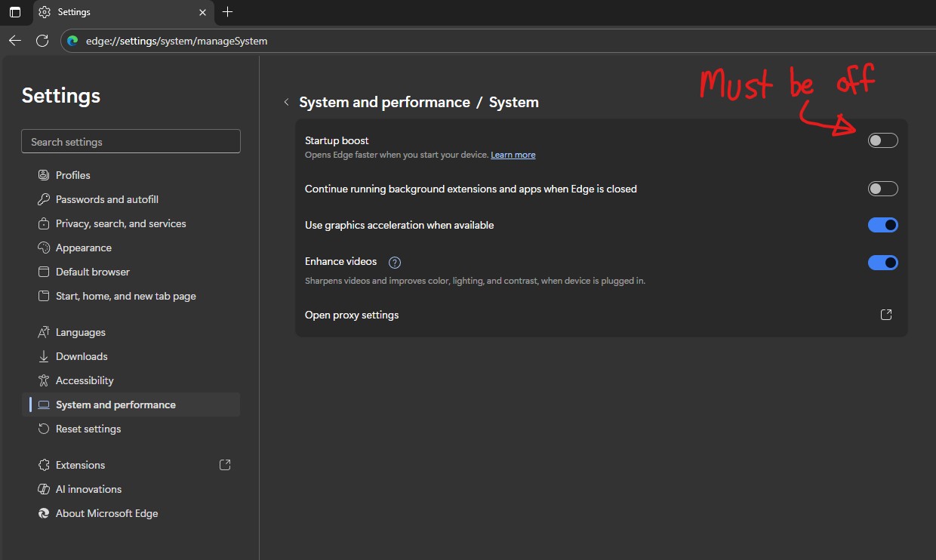Open a new tab with plus icon
Screen dimensions: 936x560
228,12
